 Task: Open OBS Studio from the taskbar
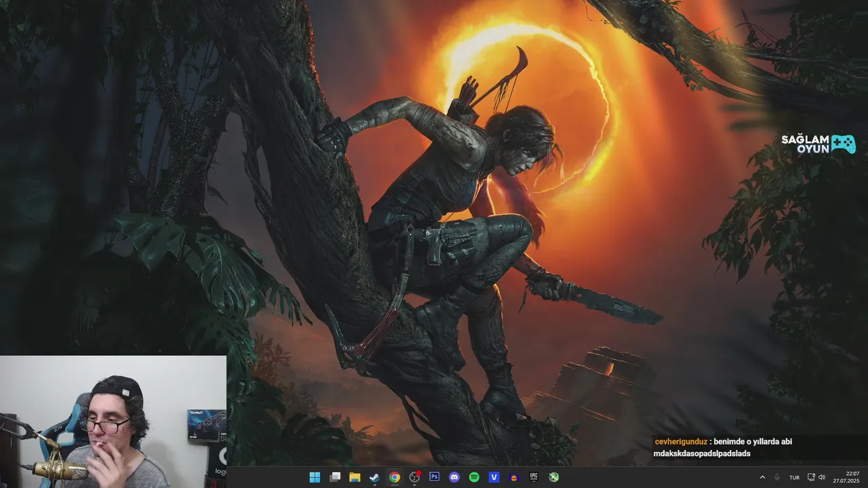click(x=414, y=477)
